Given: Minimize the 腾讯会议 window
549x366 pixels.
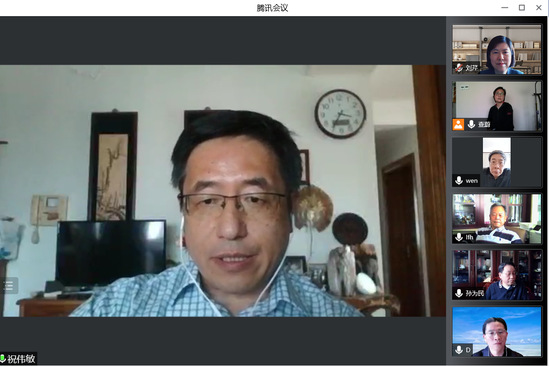Looking at the screenshot, I should coord(505,8).
